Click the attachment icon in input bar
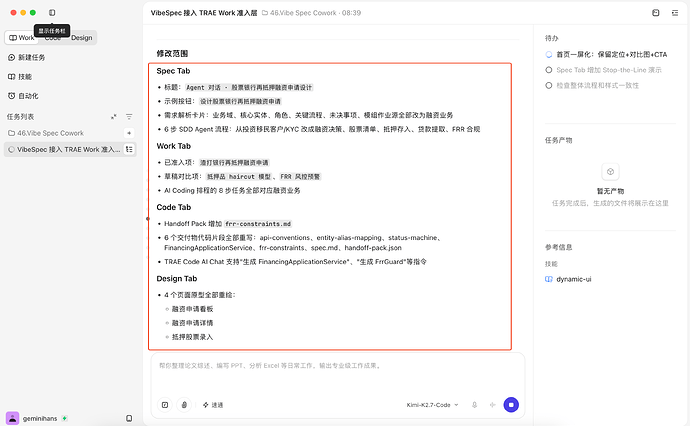This screenshot has height=426, width=690. (x=184, y=405)
